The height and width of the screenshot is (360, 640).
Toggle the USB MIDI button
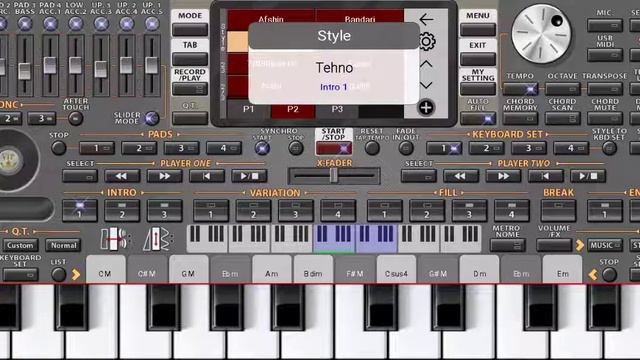[605, 55]
